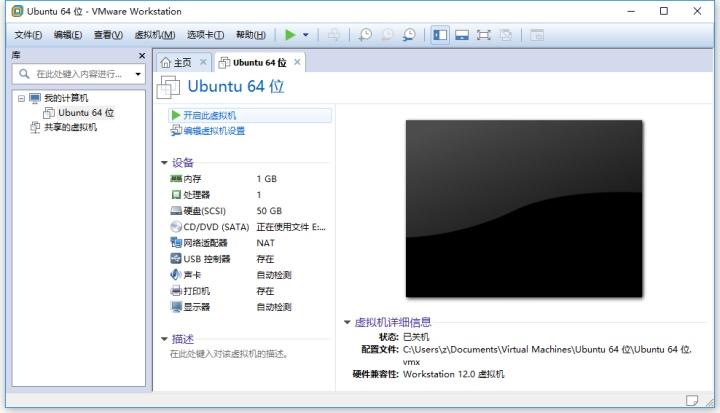Image resolution: width=720 pixels, height=413 pixels.
Task: Switch to Unity mode icon
Action: (x=506, y=35)
